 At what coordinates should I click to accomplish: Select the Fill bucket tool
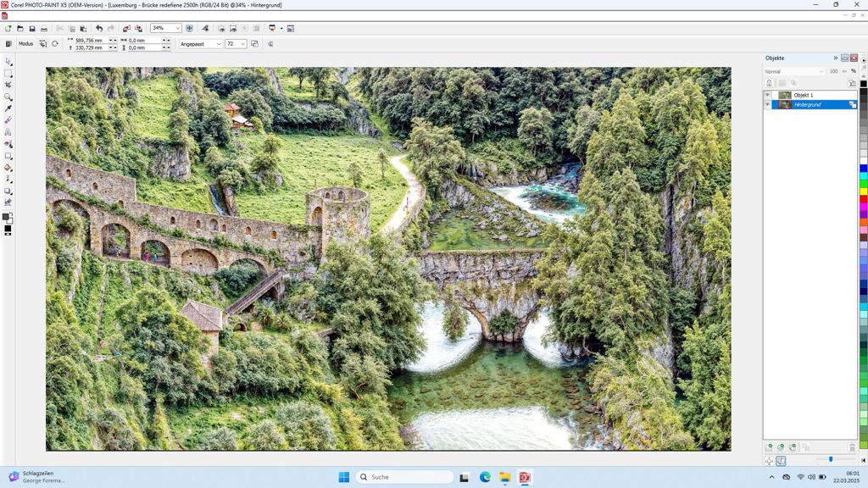coord(8,168)
